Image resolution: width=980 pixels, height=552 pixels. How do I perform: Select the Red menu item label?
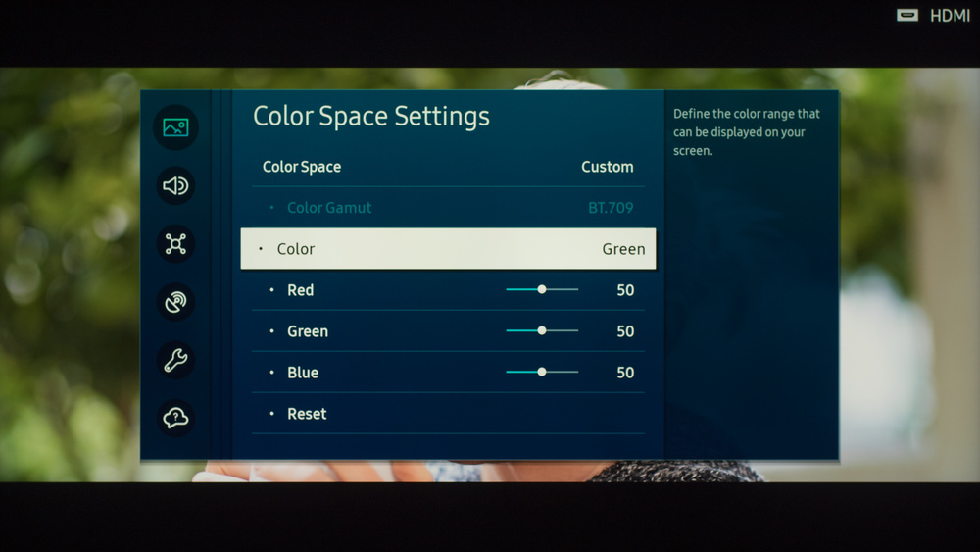pos(300,290)
